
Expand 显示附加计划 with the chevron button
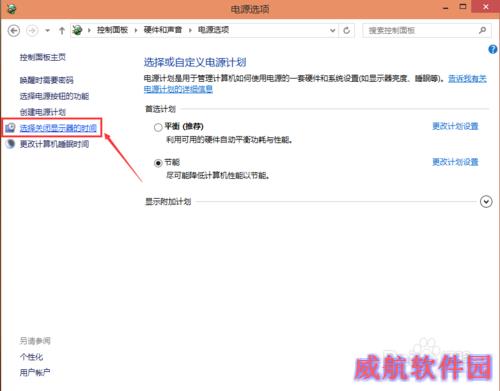pyautogui.click(x=486, y=202)
